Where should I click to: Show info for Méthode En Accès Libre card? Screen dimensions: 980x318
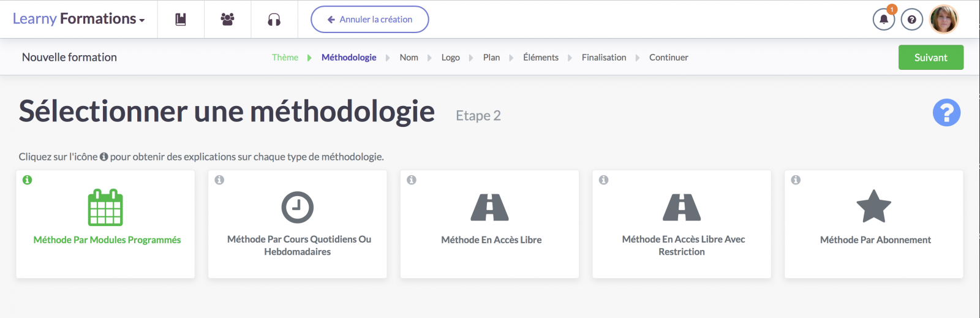[412, 180]
